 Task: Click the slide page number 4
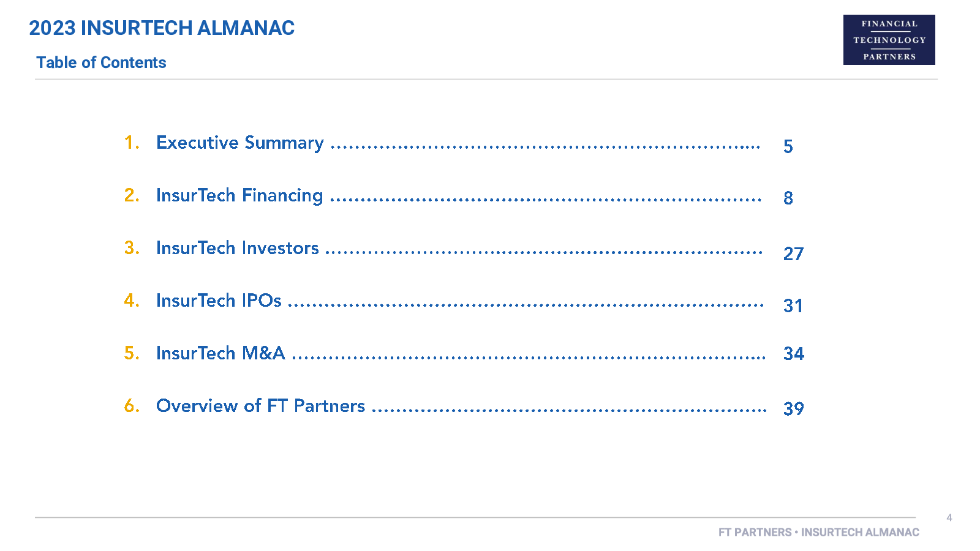(949, 518)
